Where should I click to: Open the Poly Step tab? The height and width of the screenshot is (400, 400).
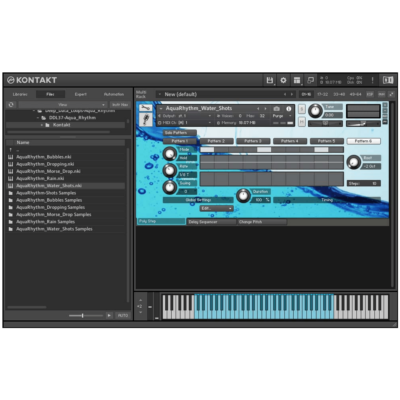[x=161, y=221]
